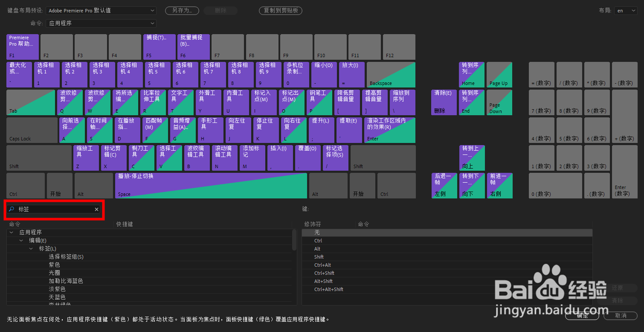Screen dimensions: 644x332
Task: Open the 命令 (command) dropdown showing 应用程序
Action: pyautogui.click(x=101, y=23)
